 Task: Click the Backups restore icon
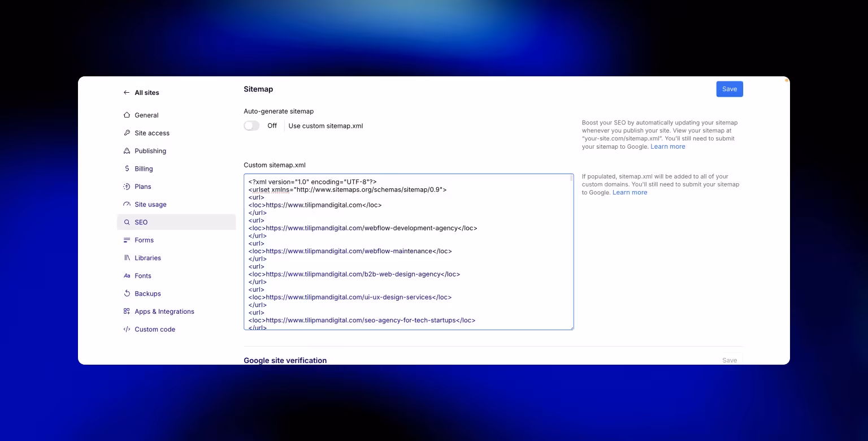coord(127,293)
